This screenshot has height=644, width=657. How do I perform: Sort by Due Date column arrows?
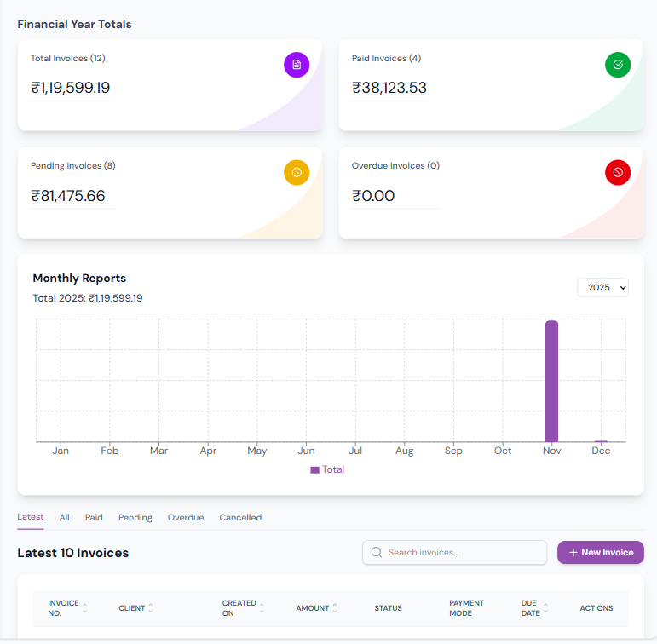pos(545,608)
